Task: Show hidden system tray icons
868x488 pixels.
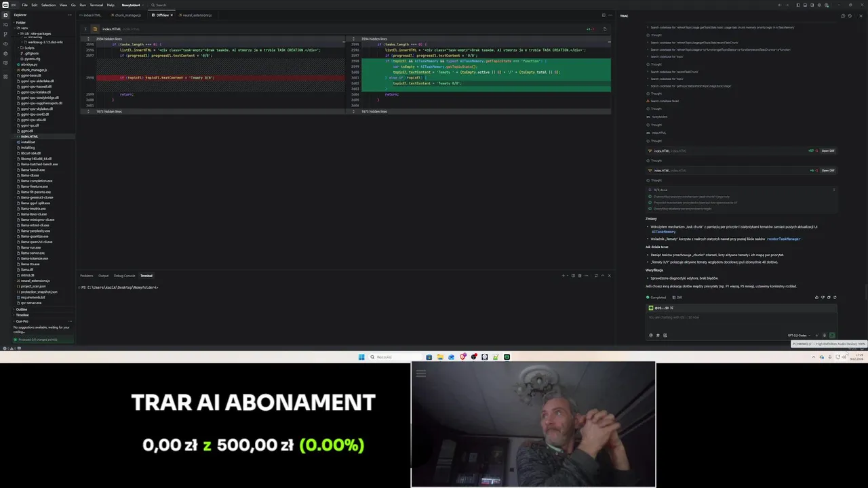Action: point(814,357)
